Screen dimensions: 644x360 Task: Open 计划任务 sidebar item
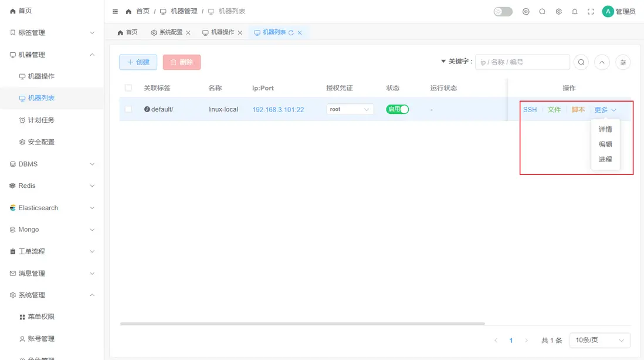52,120
